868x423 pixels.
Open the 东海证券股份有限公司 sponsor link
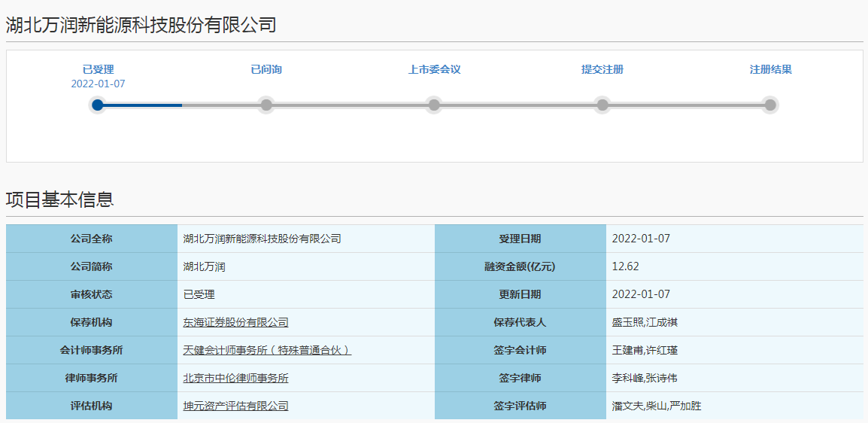(x=235, y=322)
